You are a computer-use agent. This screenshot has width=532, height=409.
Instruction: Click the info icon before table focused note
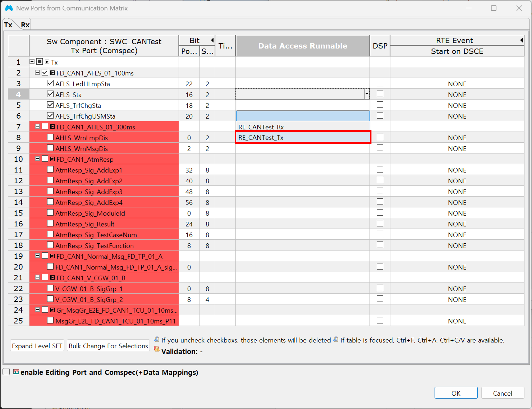click(336, 339)
